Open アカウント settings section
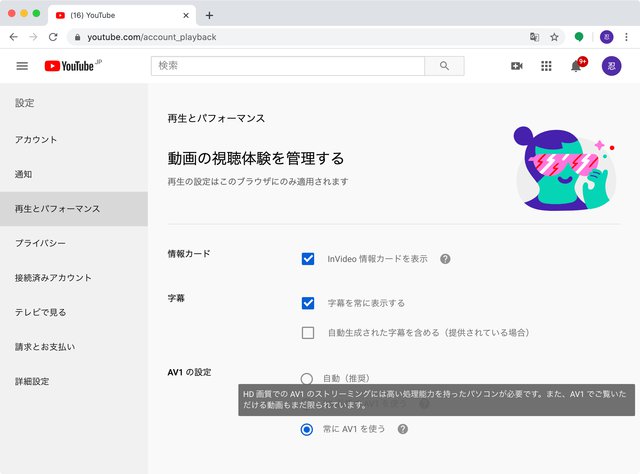 point(36,140)
